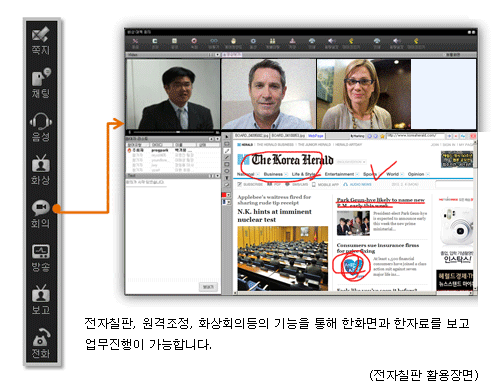Viewport: 500px width, 391px height.
Task: Click the red record icon in top toolbar
Action: (x=194, y=41)
